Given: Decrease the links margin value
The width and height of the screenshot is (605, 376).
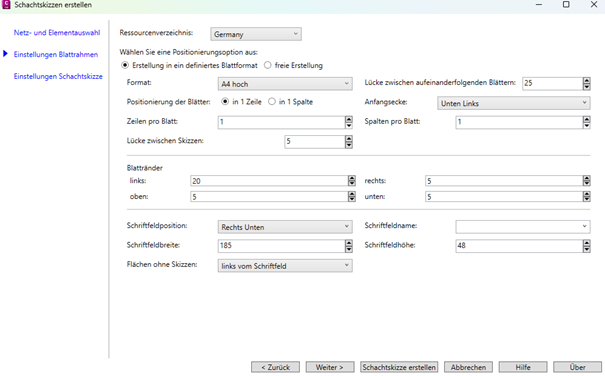Looking at the screenshot, I should click(352, 183).
